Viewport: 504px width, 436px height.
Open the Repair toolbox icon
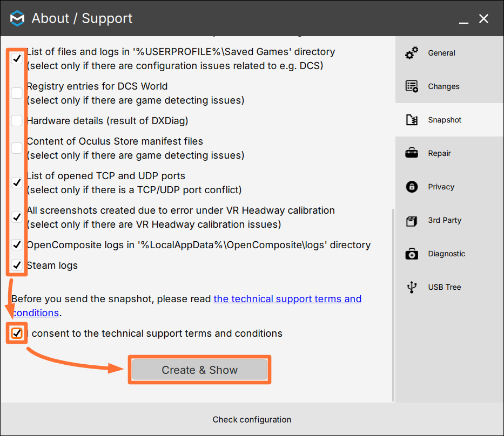pos(412,153)
